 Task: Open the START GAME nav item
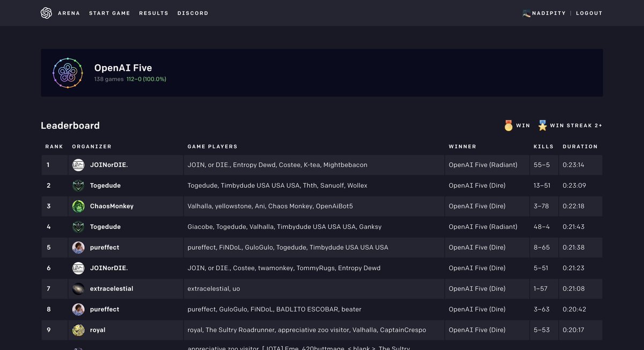109,13
